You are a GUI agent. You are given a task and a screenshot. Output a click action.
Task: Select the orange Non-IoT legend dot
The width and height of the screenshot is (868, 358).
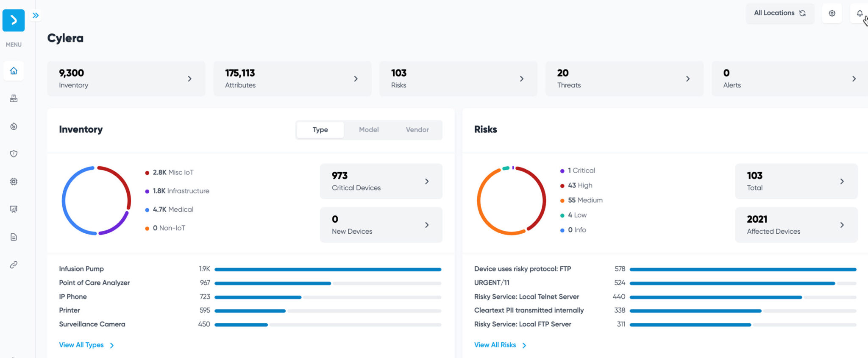coord(147,228)
